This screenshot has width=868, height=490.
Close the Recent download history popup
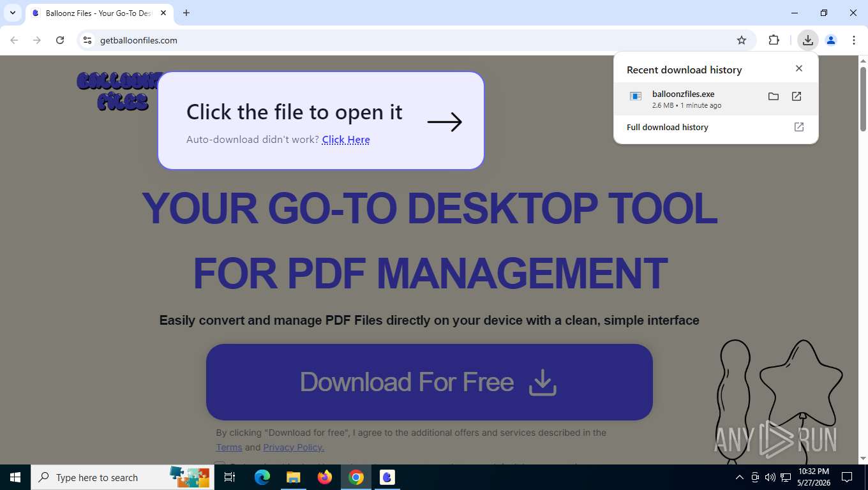(x=799, y=68)
